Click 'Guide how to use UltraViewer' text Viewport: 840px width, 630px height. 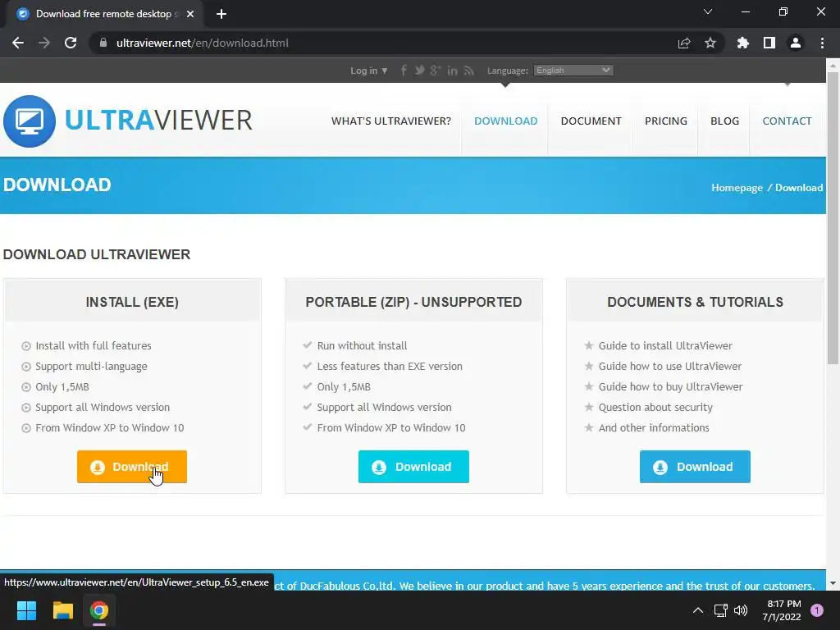coord(669,367)
